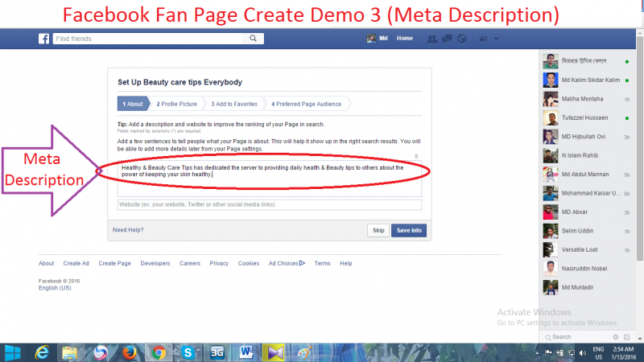Image resolution: width=644 pixels, height=362 pixels.
Task: Go to Home in top bar
Action: click(x=405, y=38)
